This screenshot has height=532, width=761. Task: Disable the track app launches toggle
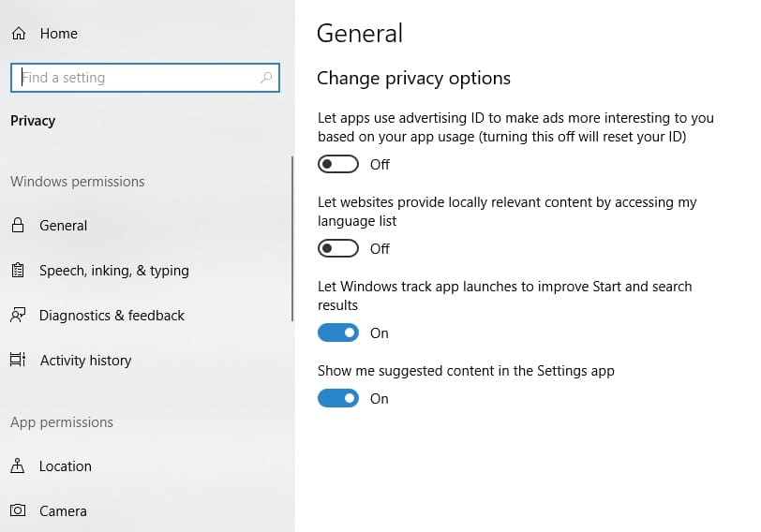338,332
